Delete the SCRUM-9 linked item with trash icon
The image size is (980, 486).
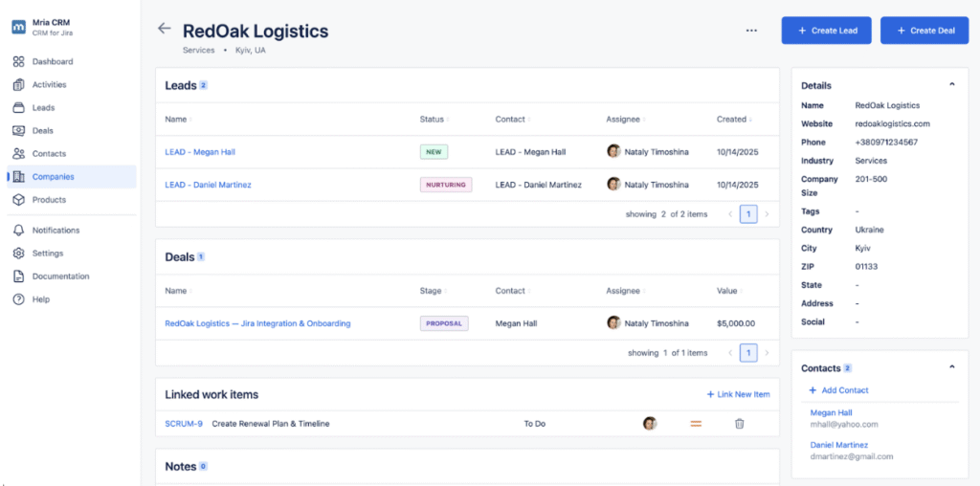click(x=740, y=424)
